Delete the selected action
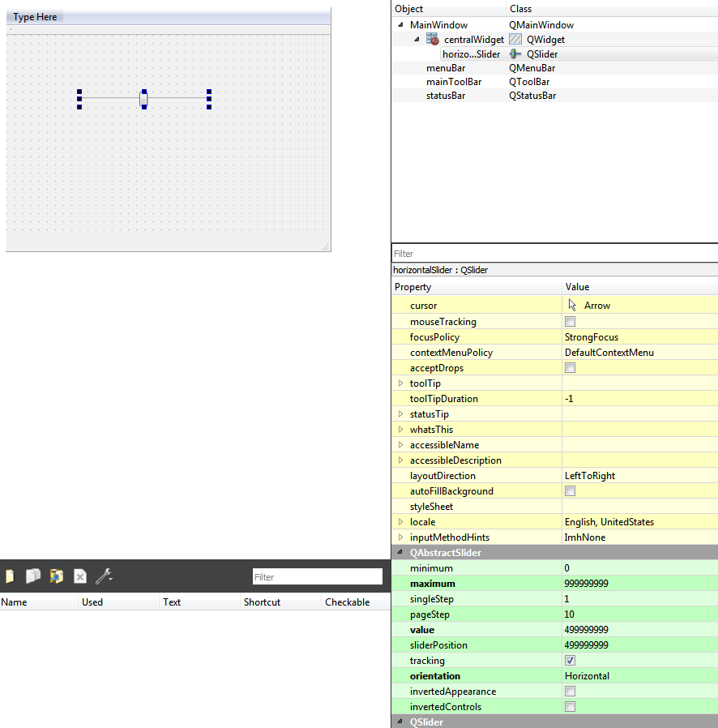 pyautogui.click(x=79, y=576)
